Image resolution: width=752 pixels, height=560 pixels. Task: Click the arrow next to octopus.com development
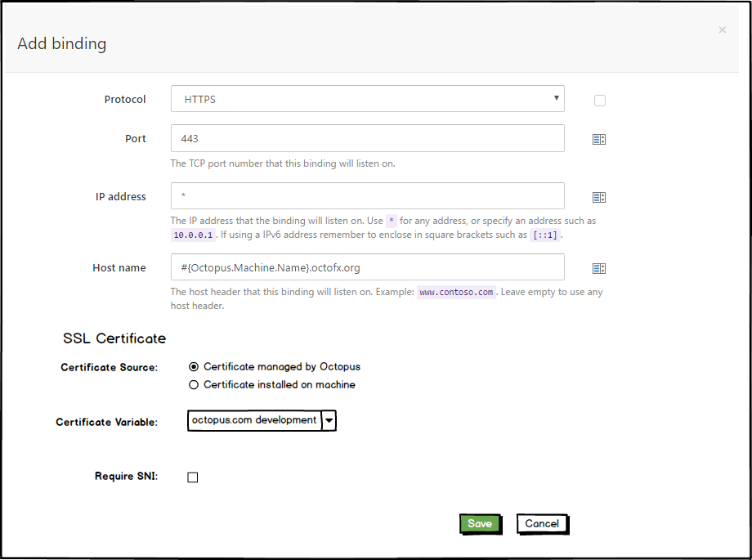(x=329, y=420)
